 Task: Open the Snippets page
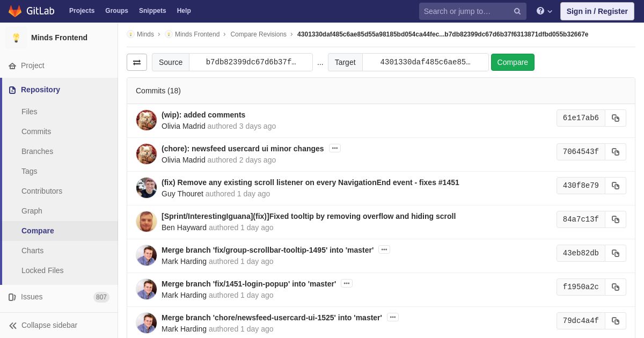[152, 11]
